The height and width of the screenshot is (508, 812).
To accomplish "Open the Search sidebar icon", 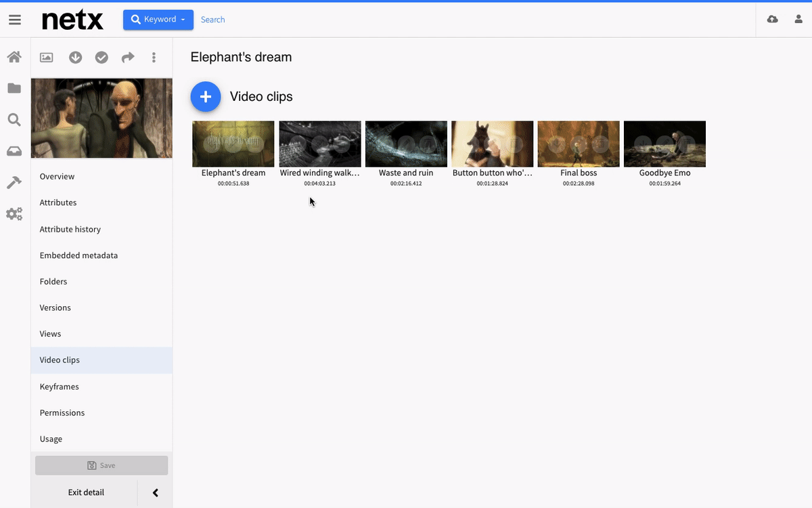I will pos(14,120).
